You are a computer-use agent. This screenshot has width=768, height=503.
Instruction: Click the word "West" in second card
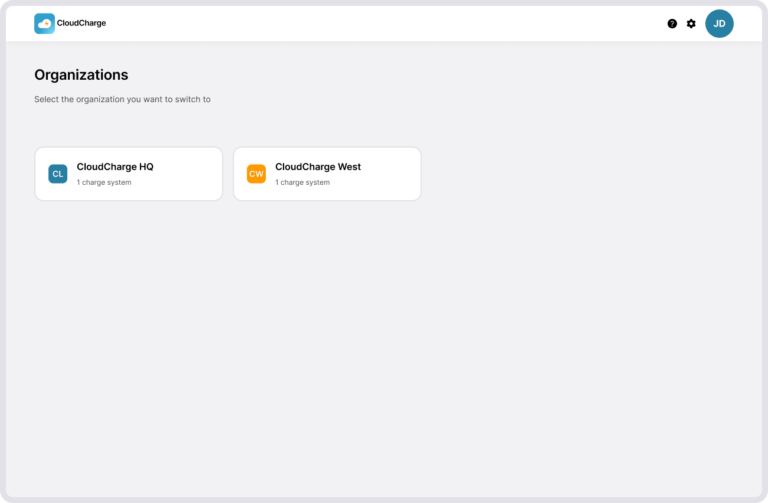[x=349, y=167]
